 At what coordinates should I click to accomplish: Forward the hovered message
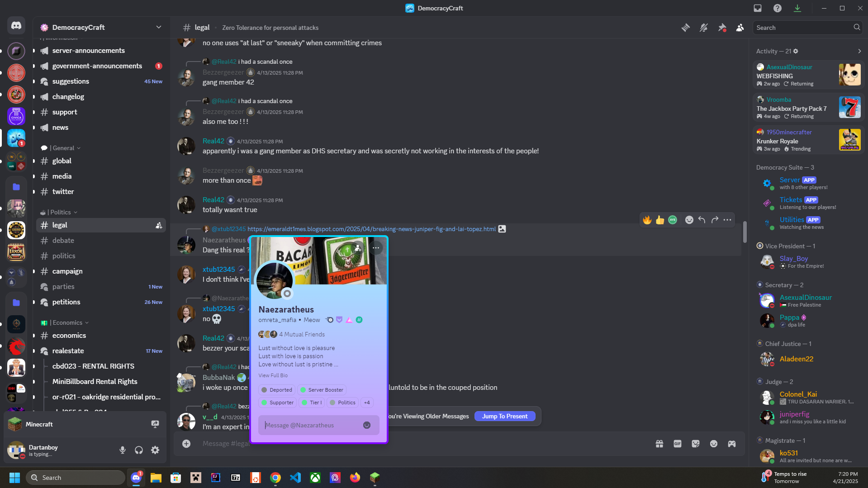(715, 220)
